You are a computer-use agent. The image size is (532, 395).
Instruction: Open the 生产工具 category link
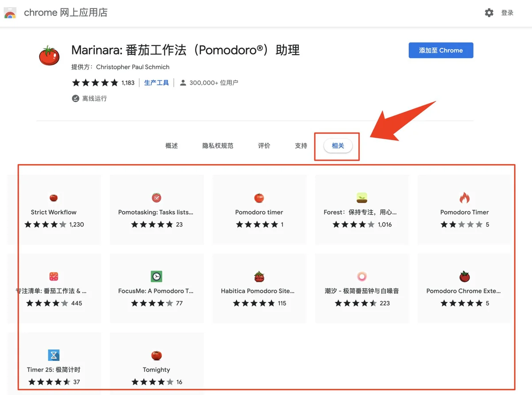156,82
